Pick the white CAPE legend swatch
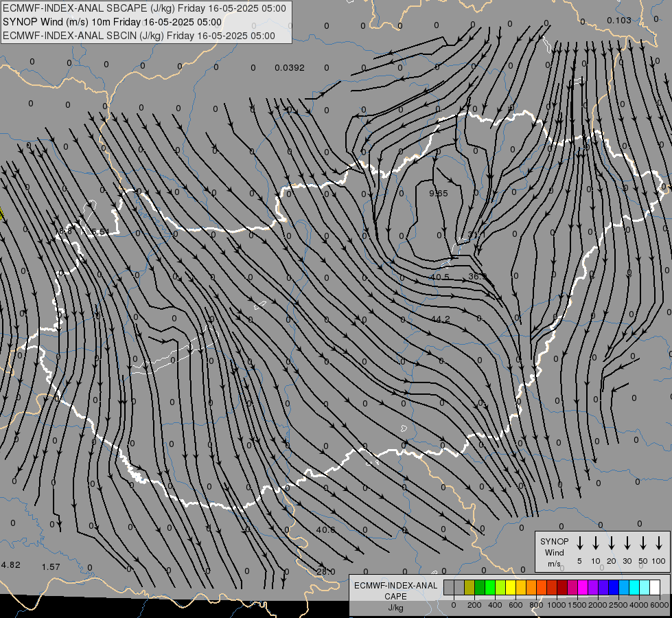 point(655,587)
